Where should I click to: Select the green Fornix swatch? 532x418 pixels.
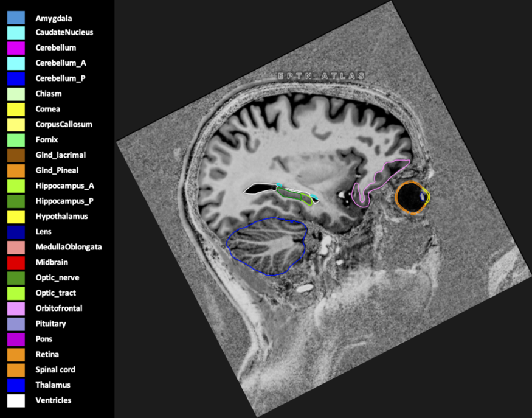(x=16, y=140)
